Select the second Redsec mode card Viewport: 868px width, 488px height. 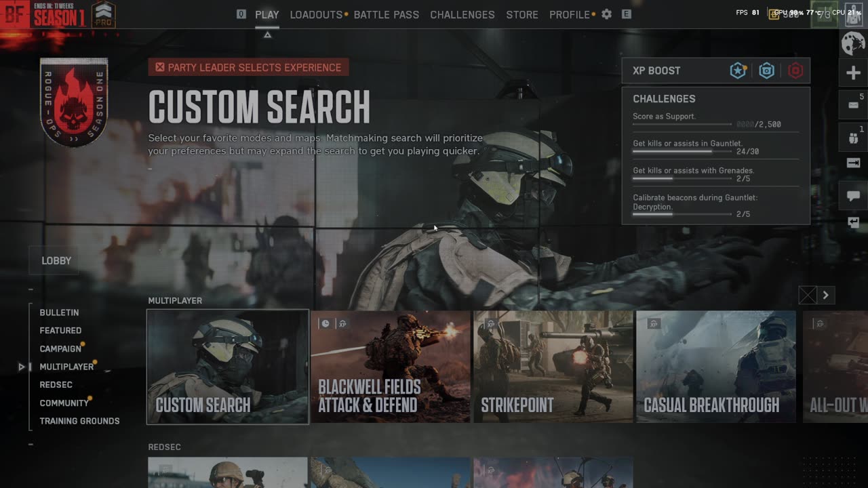point(391,472)
